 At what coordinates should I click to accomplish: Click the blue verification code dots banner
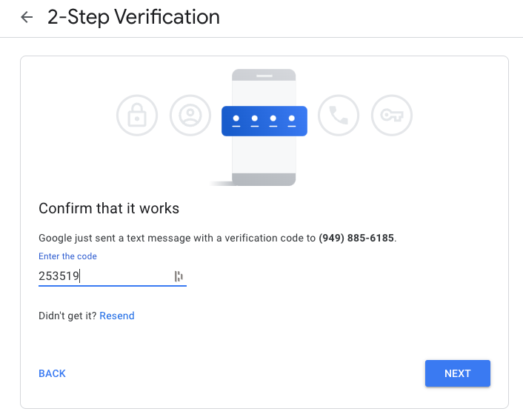point(264,121)
